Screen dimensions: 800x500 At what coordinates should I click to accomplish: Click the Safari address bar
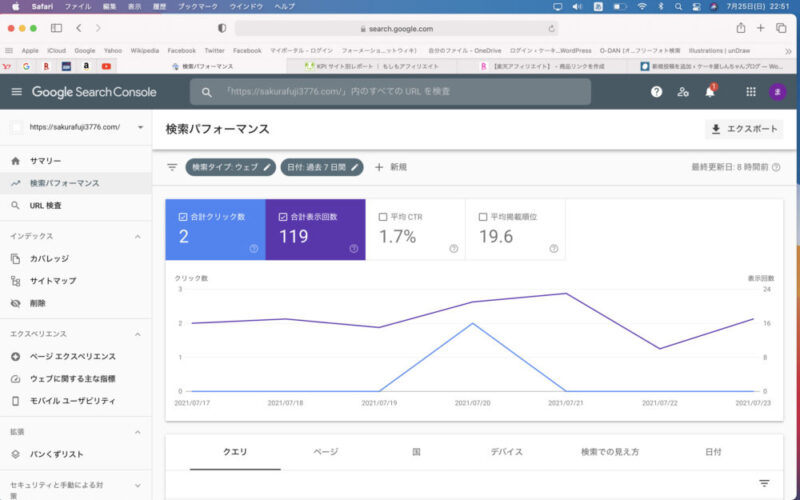(396, 29)
